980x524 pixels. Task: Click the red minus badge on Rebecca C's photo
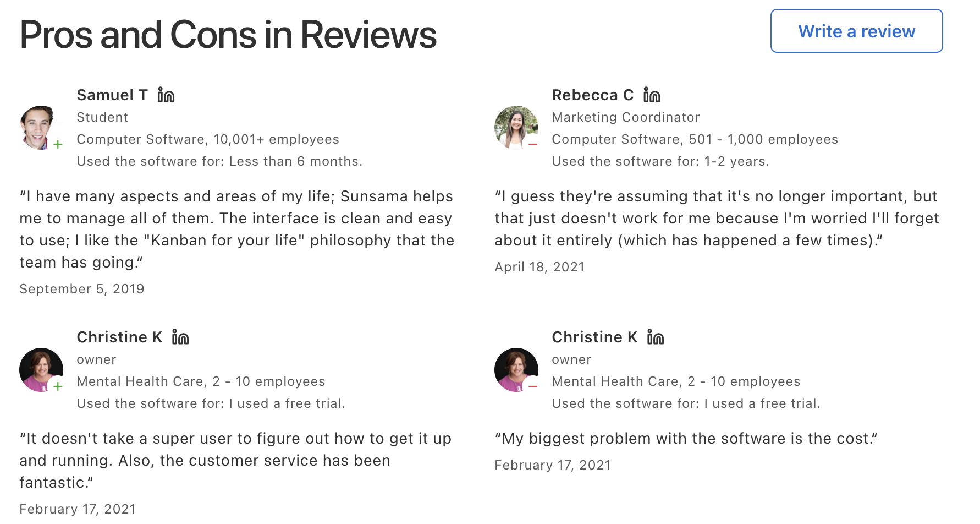tap(532, 144)
